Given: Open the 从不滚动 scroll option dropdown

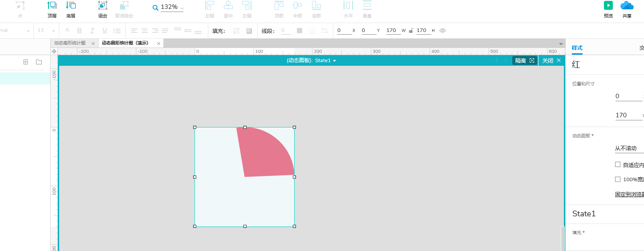Looking at the screenshot, I should pos(629,148).
